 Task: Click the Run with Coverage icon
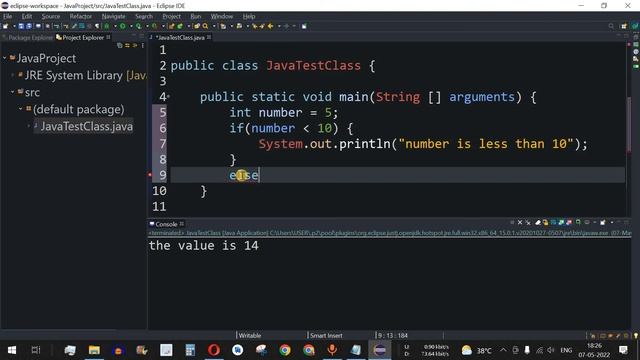tap(139, 26)
